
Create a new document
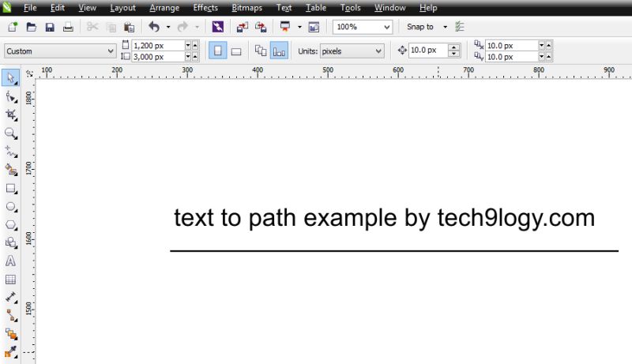[13, 27]
